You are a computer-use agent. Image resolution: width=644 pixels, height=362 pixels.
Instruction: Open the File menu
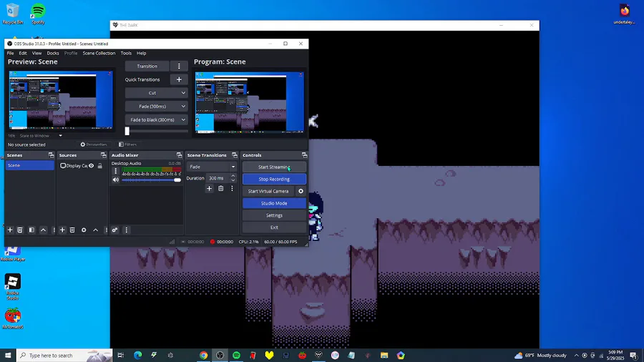point(10,53)
